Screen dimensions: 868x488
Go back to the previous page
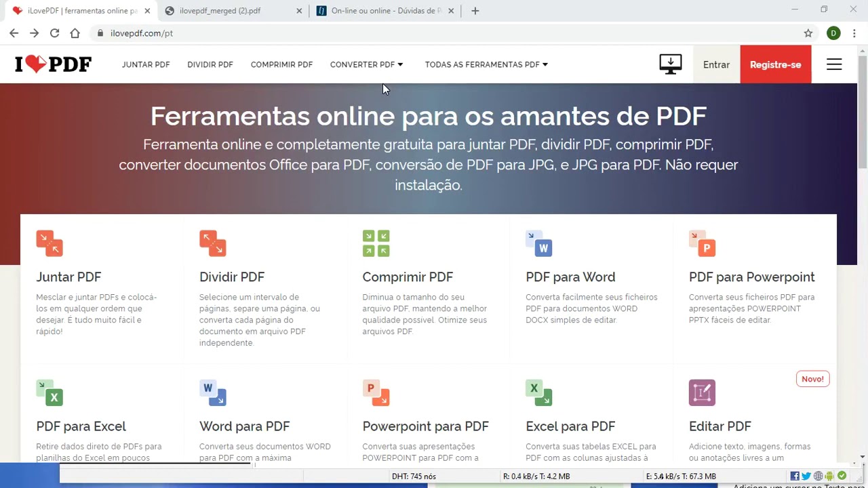click(x=14, y=33)
